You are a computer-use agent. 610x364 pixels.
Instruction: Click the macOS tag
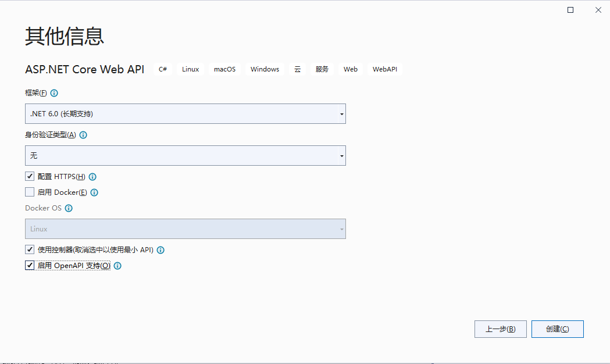224,69
